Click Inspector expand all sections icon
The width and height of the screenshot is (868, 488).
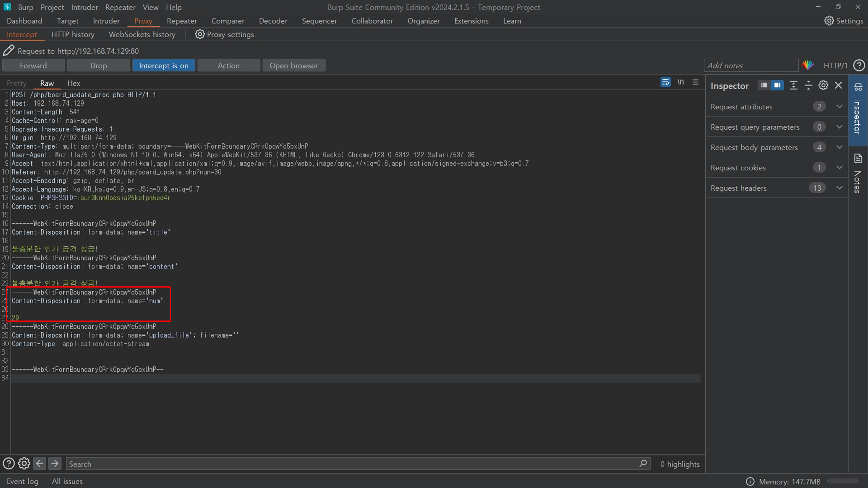794,85
